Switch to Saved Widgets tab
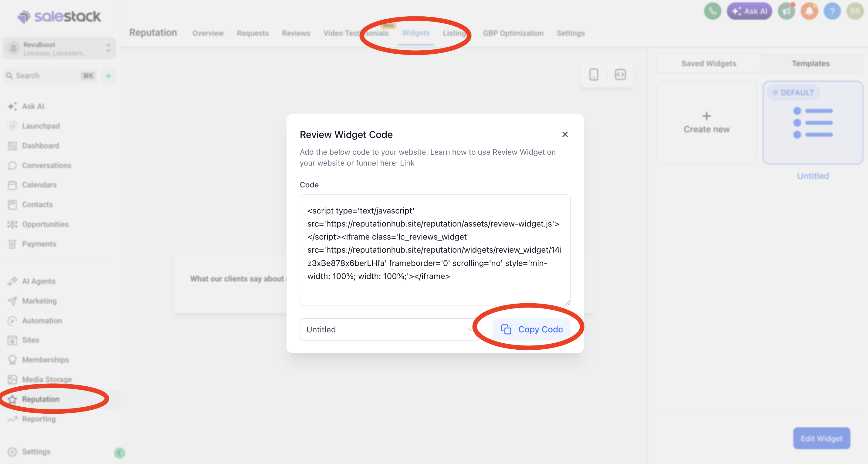Image resolution: width=868 pixels, height=464 pixels. [x=709, y=63]
